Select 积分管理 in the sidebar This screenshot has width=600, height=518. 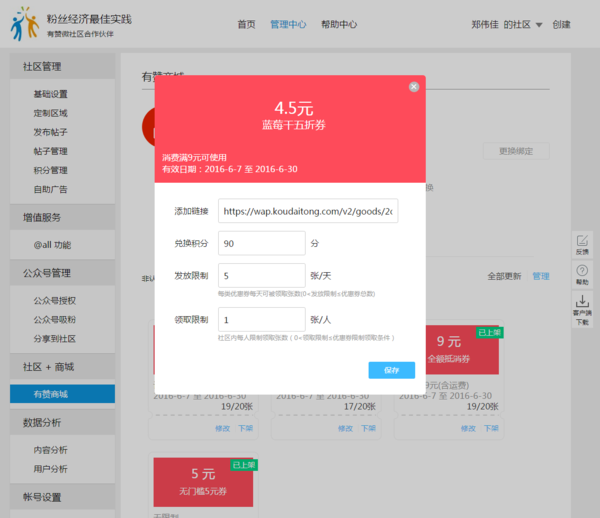51,170
